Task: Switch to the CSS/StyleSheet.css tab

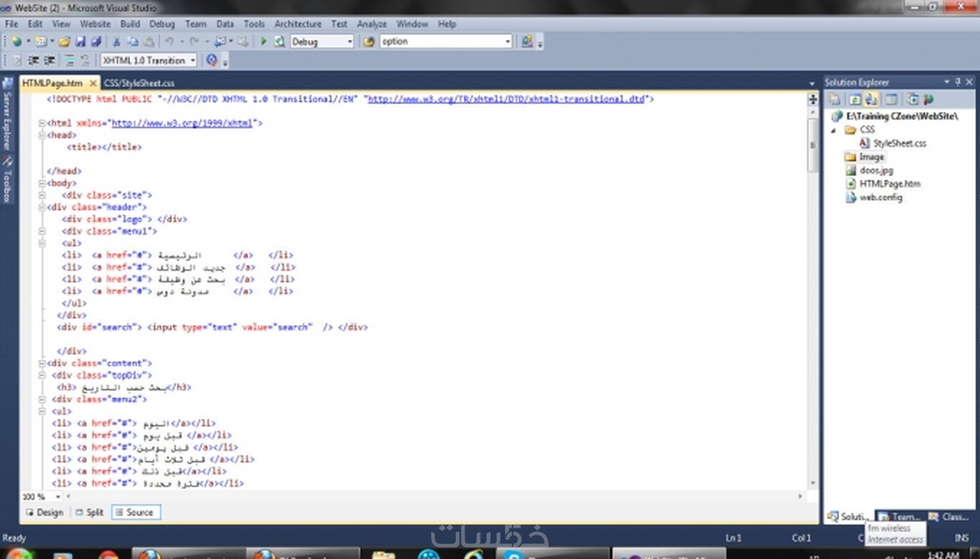Action: point(138,82)
